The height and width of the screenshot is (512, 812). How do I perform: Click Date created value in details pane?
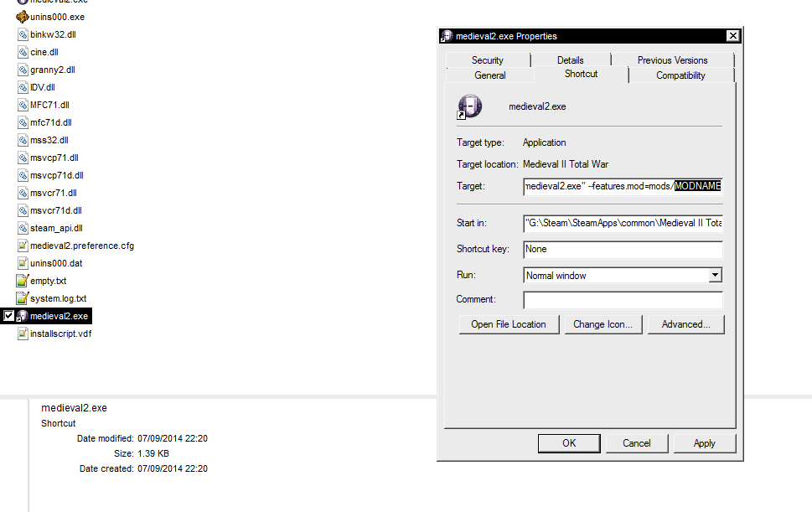tap(173, 468)
